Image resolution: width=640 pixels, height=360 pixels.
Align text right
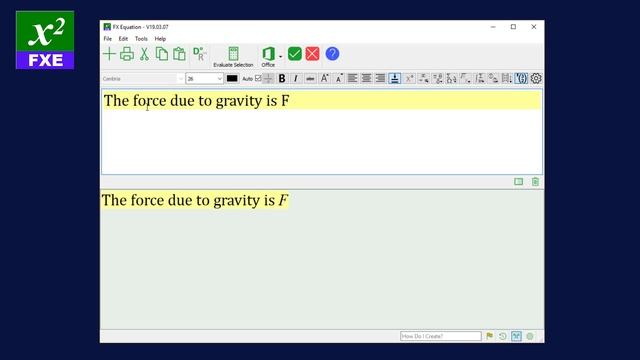click(380, 78)
